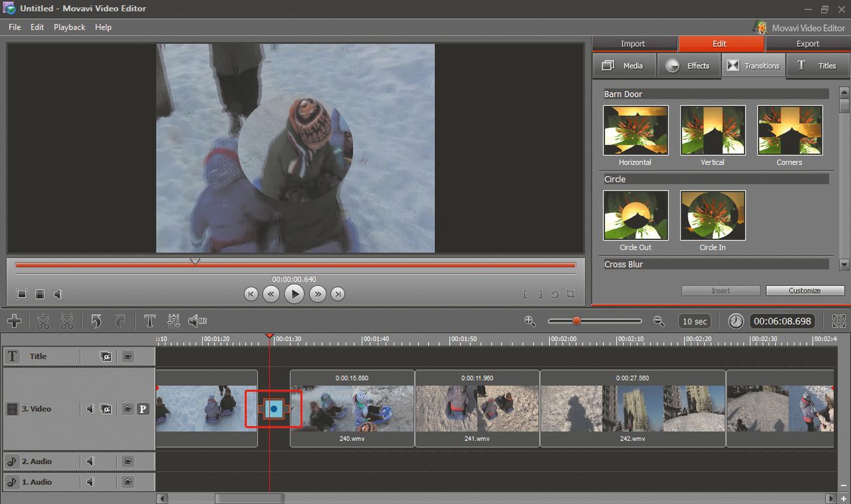851x504 pixels.
Task: Mute the 1. Audio track
Action: tap(90, 482)
